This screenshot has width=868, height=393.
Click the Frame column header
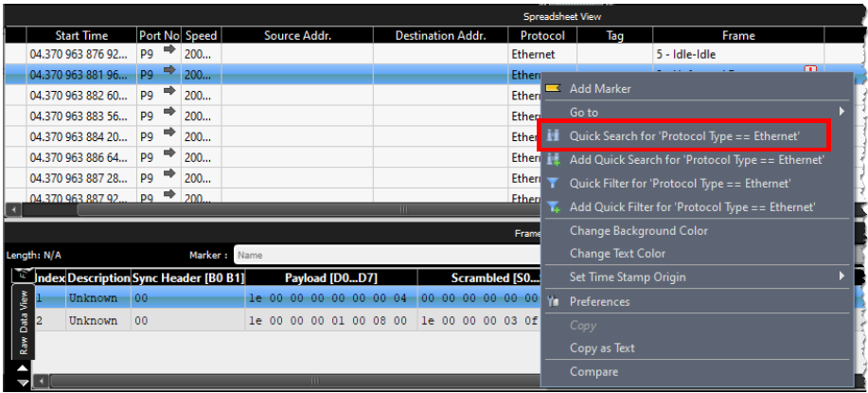[x=738, y=35]
